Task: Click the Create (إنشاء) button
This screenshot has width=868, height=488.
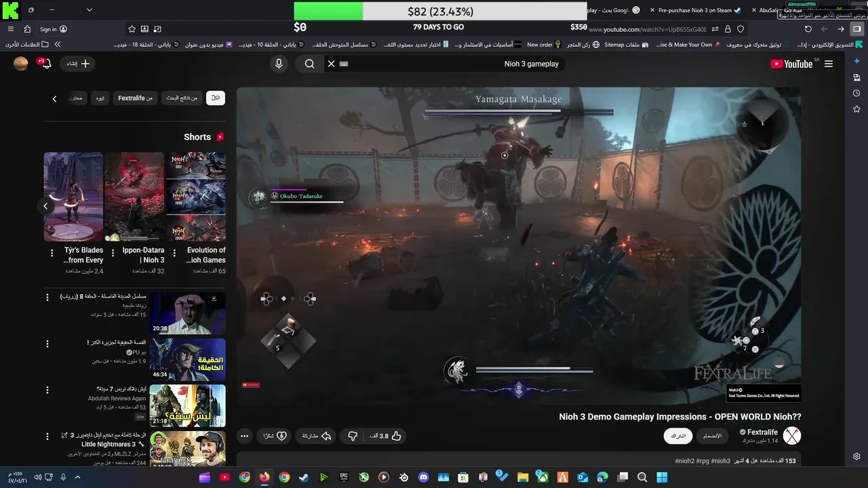Action: tap(78, 64)
